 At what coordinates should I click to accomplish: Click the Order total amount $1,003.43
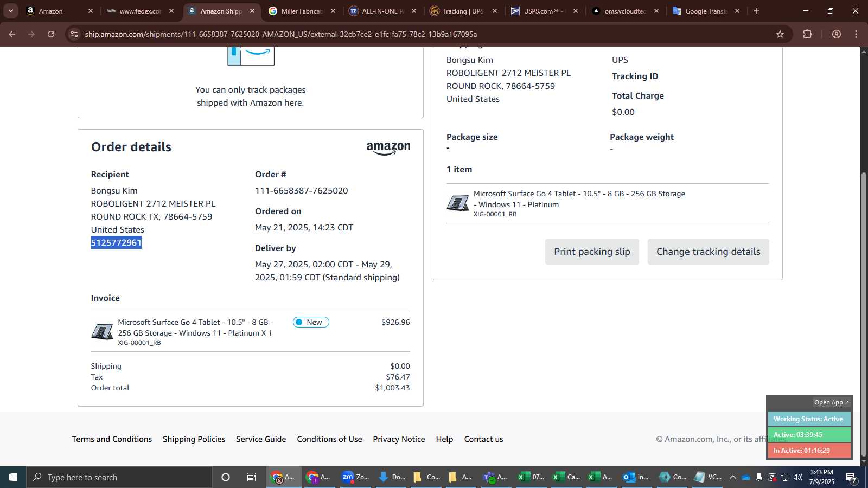tap(392, 388)
